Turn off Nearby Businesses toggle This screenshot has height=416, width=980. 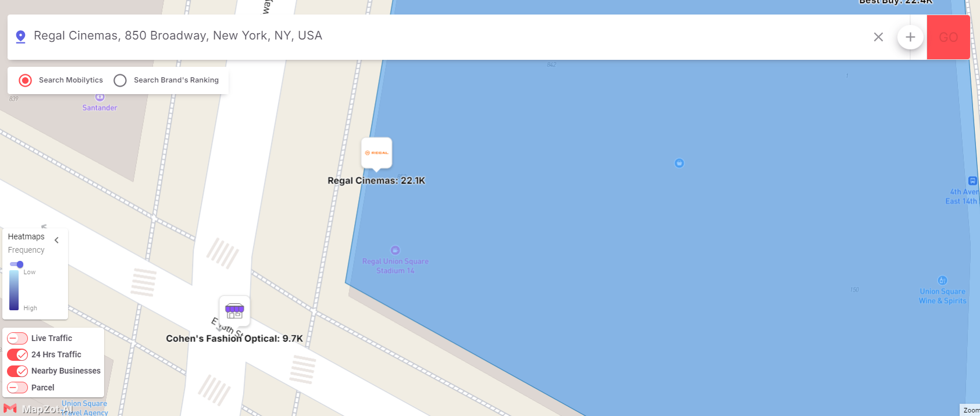(17, 371)
